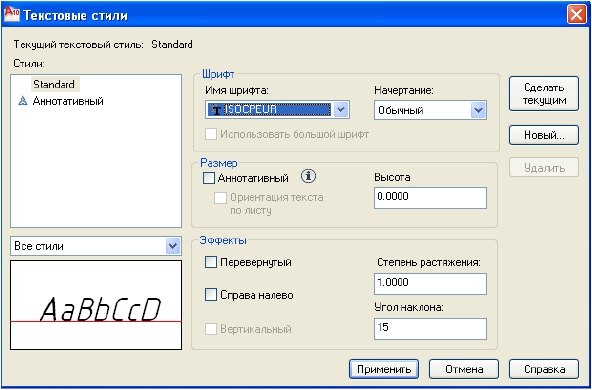Click the Новый... button

coord(544,135)
